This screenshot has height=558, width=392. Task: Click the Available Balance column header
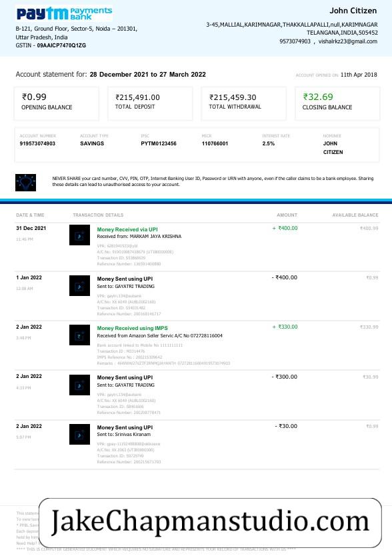tap(355, 215)
